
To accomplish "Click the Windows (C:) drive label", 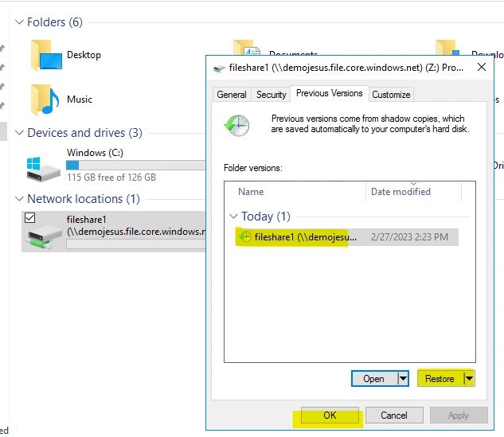I will pyautogui.click(x=95, y=153).
